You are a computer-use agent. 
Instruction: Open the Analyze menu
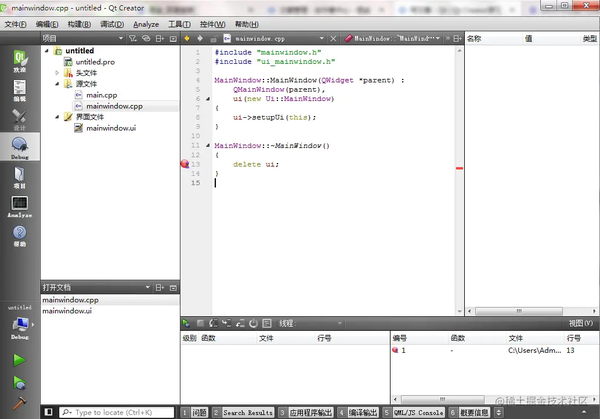coord(146,23)
